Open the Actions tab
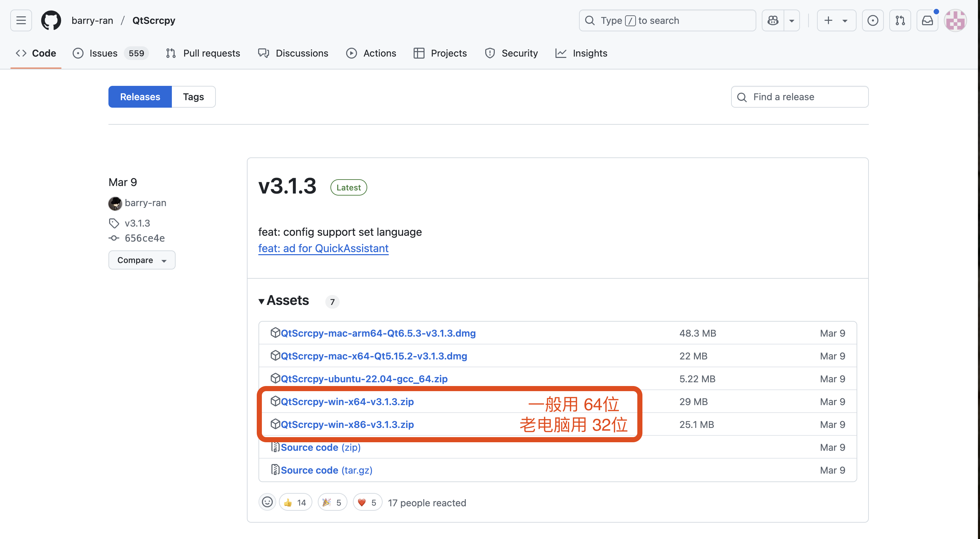980x539 pixels. [x=371, y=53]
